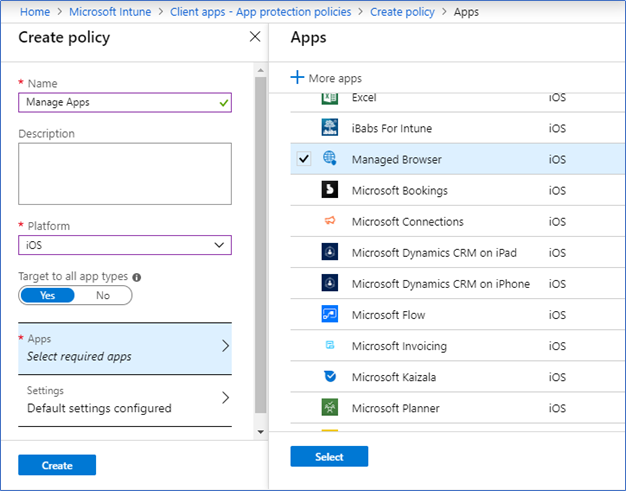Click the scroll up arrow in Create policy pane
Screen dimensions: 626x491
(x=261, y=70)
